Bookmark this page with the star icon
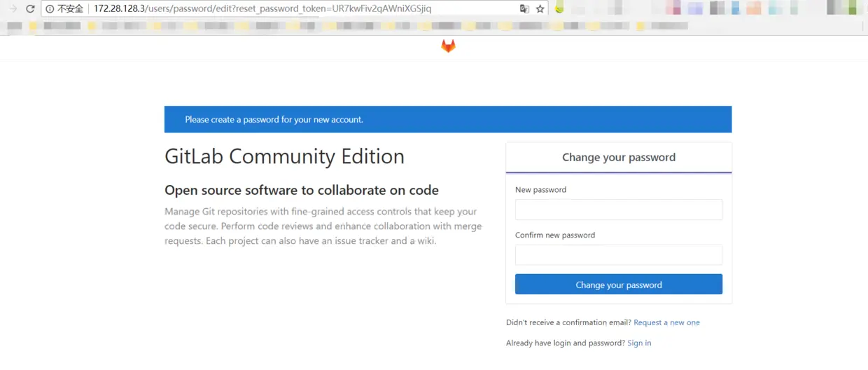Screen dimensions: 868x370 (540, 9)
